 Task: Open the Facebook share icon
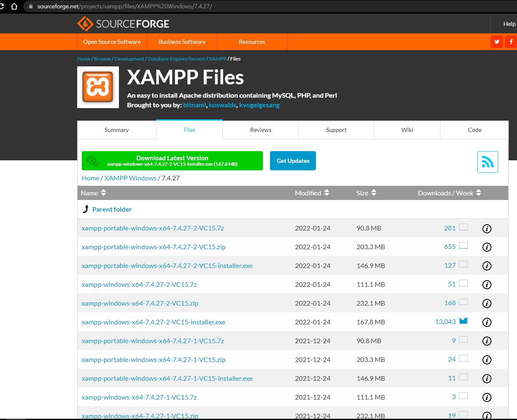coord(511,42)
